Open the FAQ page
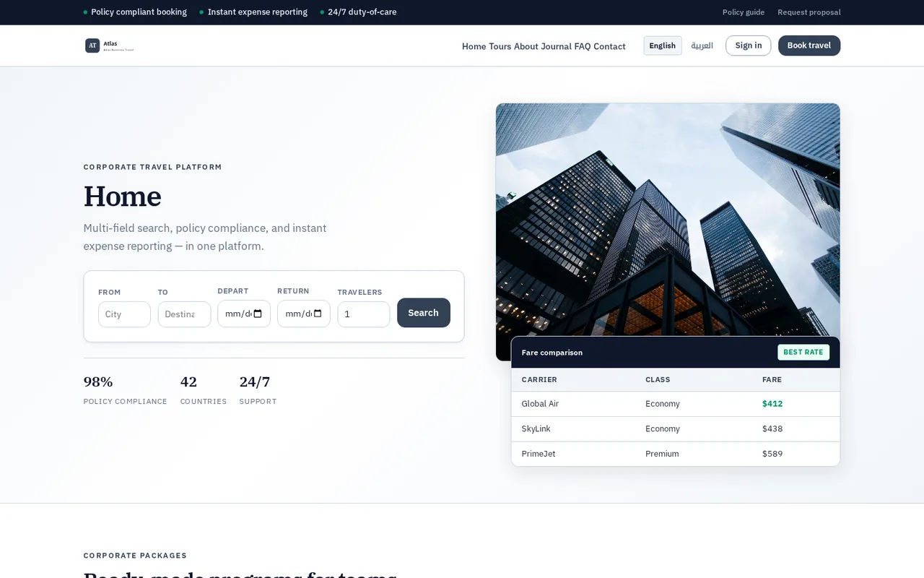The width and height of the screenshot is (924, 578). tap(583, 46)
